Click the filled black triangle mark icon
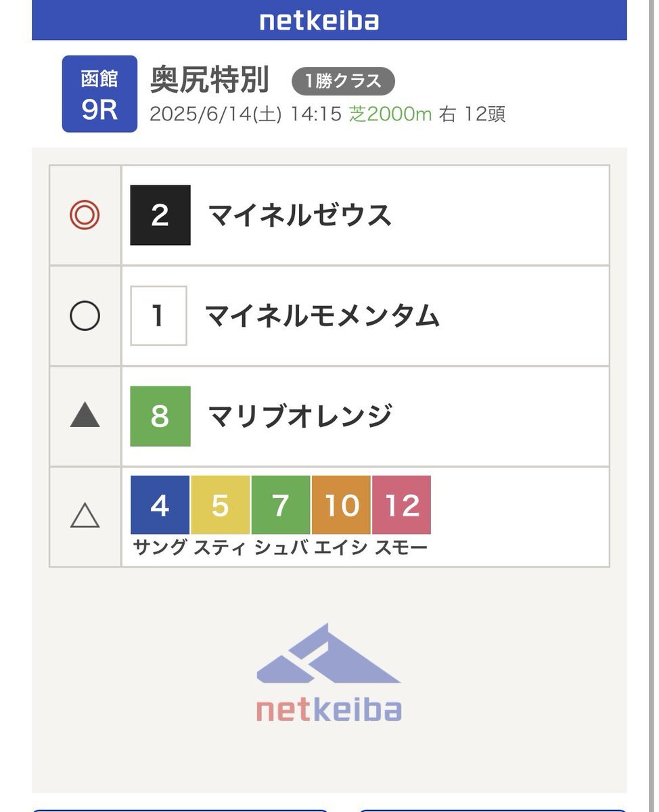Screen dimensions: 659x812 (85, 415)
